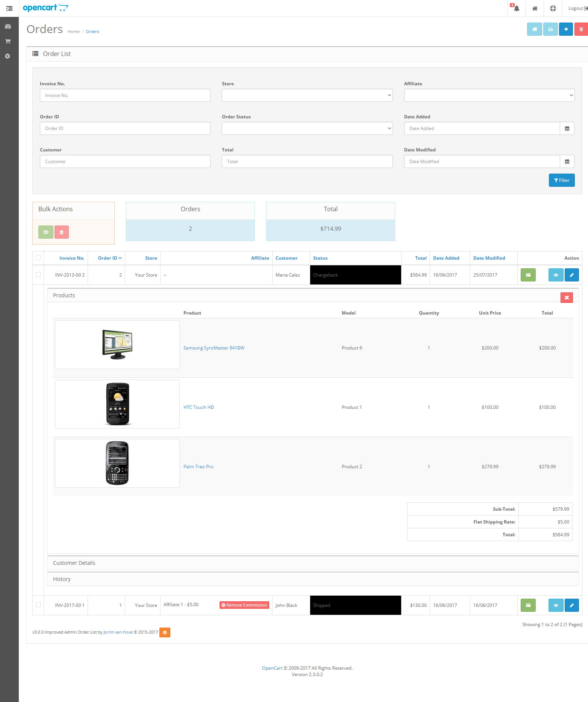Expand the Affiliate filter dropdown
The width and height of the screenshot is (588, 702).
tap(489, 95)
